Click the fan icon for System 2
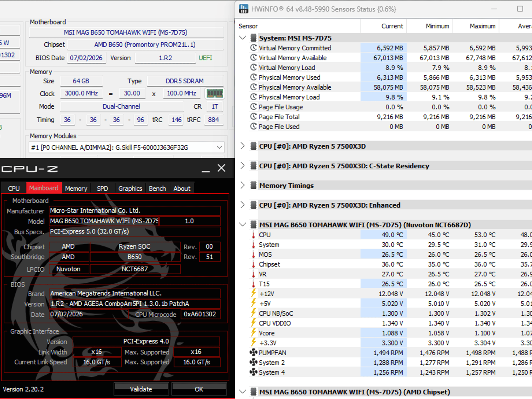Screen dimensions: 532x399 click(x=253, y=362)
